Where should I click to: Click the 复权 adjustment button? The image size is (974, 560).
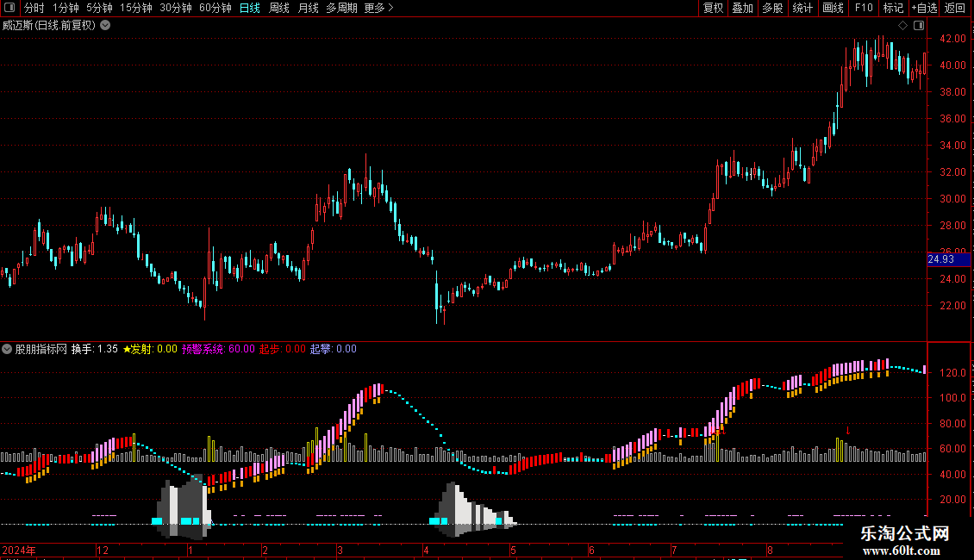coord(713,8)
